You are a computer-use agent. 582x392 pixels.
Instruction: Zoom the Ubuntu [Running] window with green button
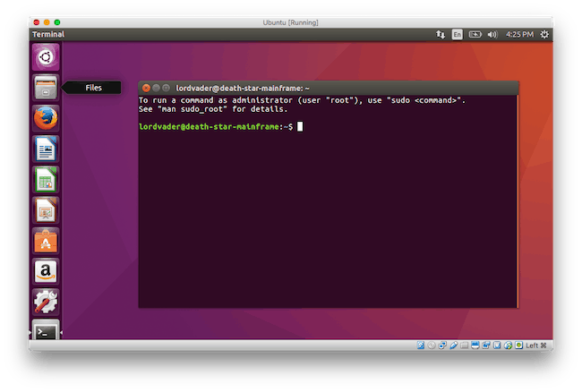click(x=57, y=22)
